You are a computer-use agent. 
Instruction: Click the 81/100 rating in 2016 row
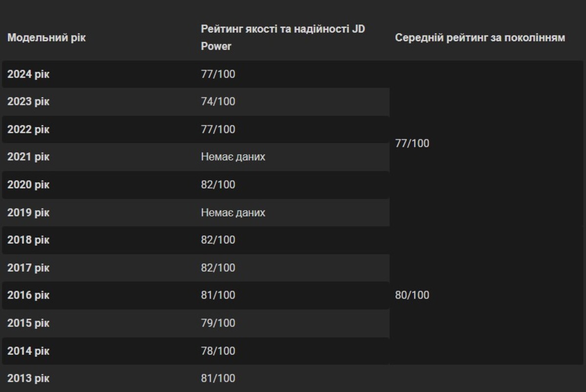click(218, 295)
